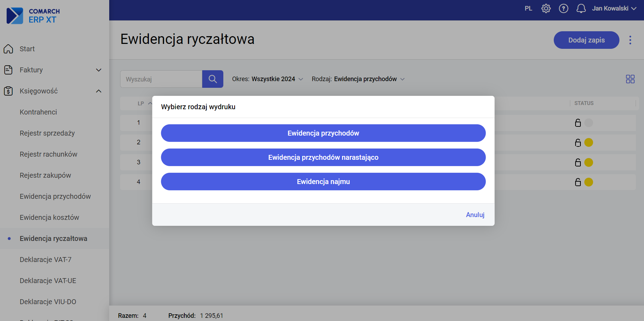Collapse the Księgowość sidebar section
The height and width of the screenshot is (321, 644).
(99, 91)
